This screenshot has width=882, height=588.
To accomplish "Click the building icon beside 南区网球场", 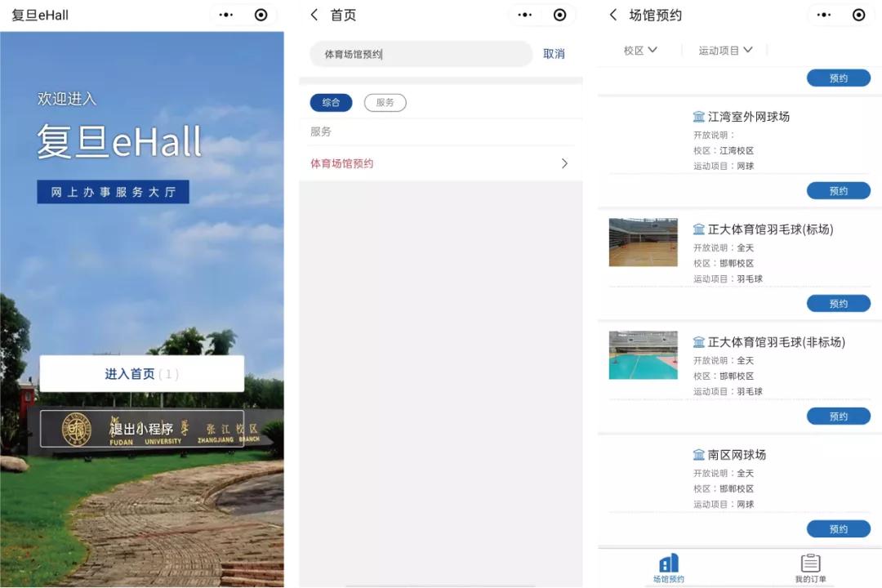I will 698,454.
